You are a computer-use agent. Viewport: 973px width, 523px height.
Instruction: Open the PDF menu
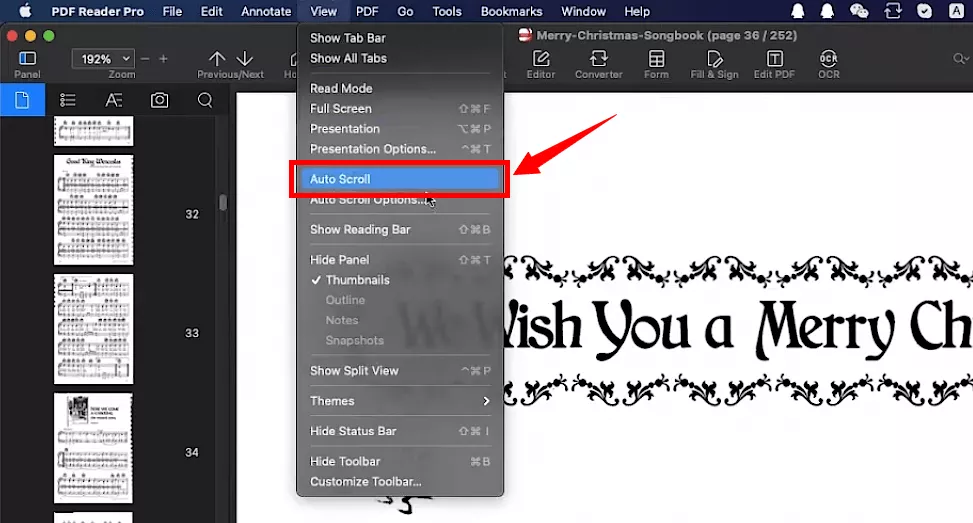pyautogui.click(x=367, y=11)
